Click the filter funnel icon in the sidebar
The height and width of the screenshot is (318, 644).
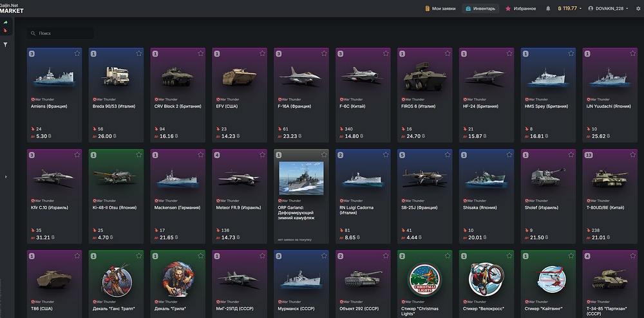click(5, 44)
